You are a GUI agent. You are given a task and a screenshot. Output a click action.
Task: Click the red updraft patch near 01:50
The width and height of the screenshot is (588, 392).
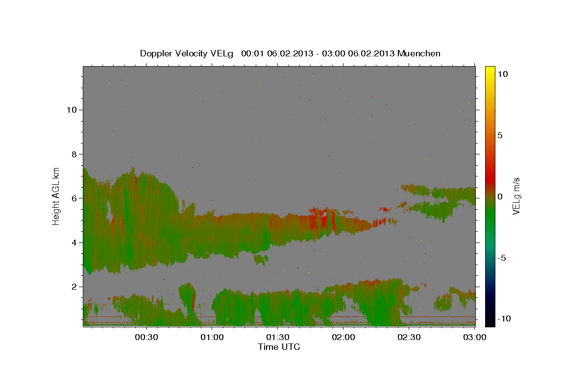point(324,220)
